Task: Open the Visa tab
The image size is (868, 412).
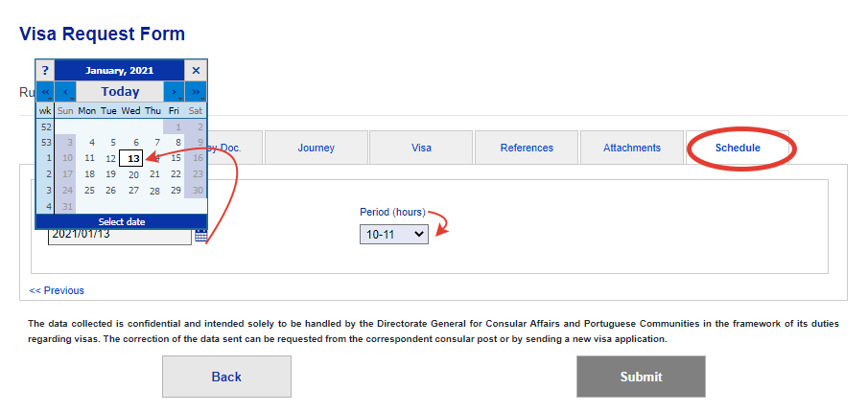Action: tap(421, 148)
